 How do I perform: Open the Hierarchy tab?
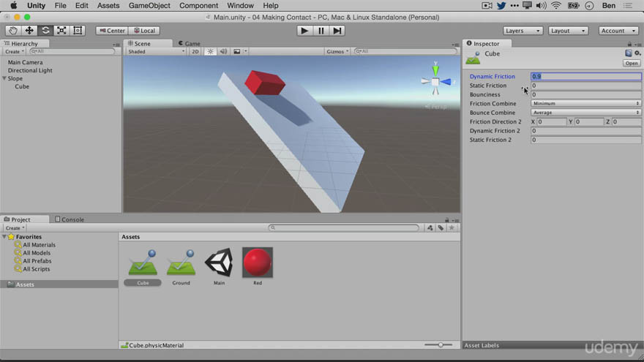click(x=24, y=43)
